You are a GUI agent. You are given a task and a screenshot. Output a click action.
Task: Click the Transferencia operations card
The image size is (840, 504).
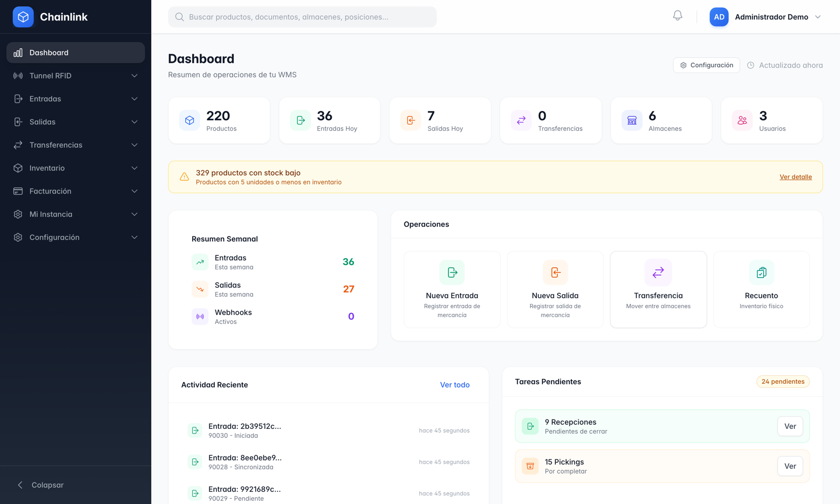pos(658,289)
